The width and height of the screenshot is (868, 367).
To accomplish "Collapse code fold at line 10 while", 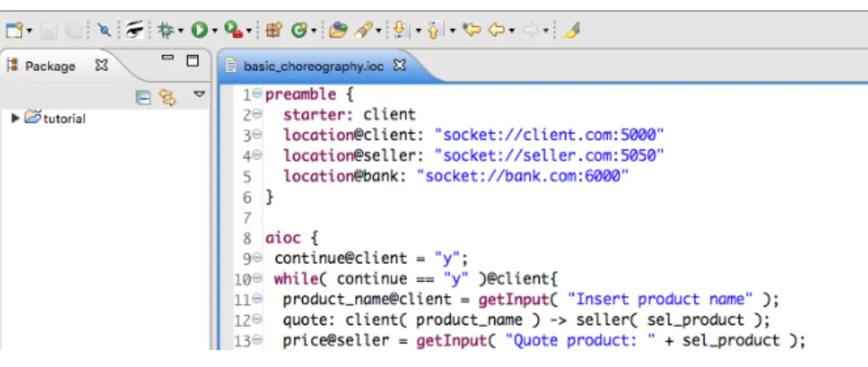I will (257, 279).
